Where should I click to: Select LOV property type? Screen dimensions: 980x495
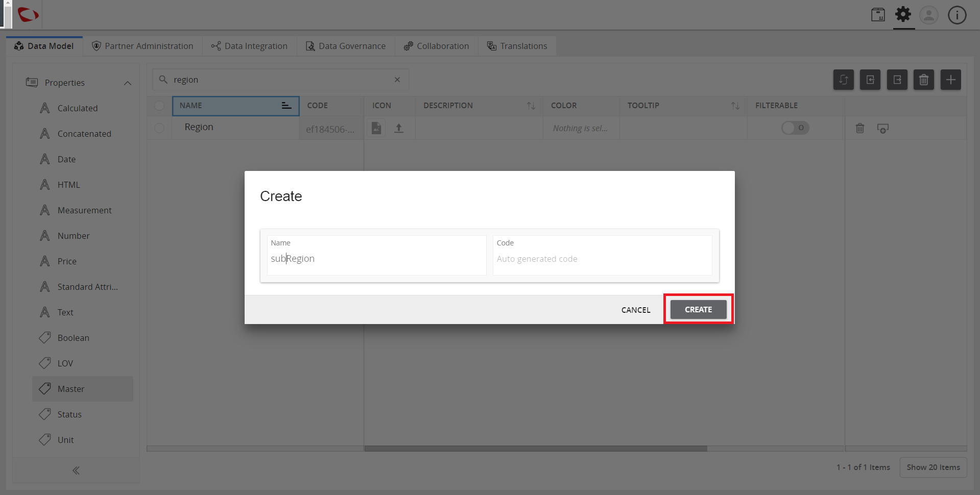tap(82, 363)
